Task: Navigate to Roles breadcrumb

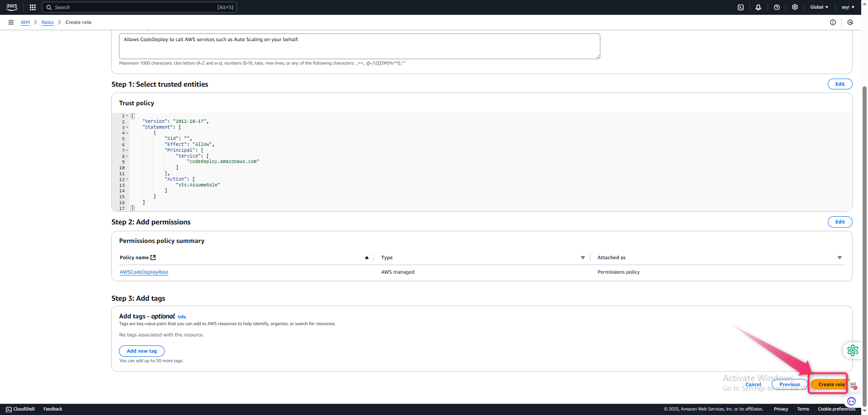Action: tap(47, 22)
